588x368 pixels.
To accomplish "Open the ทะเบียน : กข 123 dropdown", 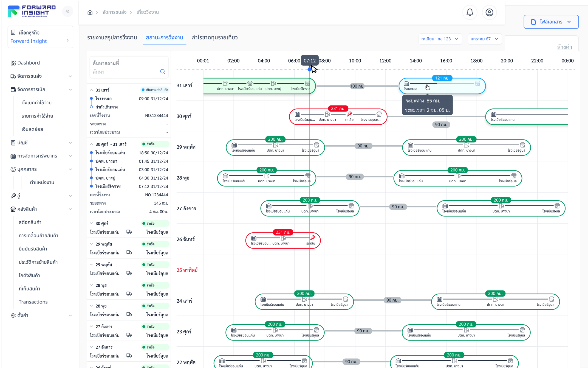I will click(x=440, y=39).
